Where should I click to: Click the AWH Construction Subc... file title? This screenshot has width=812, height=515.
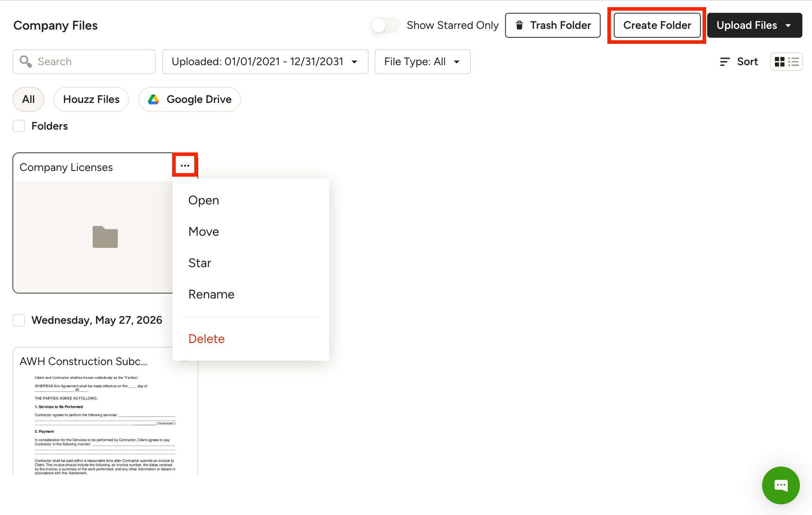pyautogui.click(x=83, y=361)
